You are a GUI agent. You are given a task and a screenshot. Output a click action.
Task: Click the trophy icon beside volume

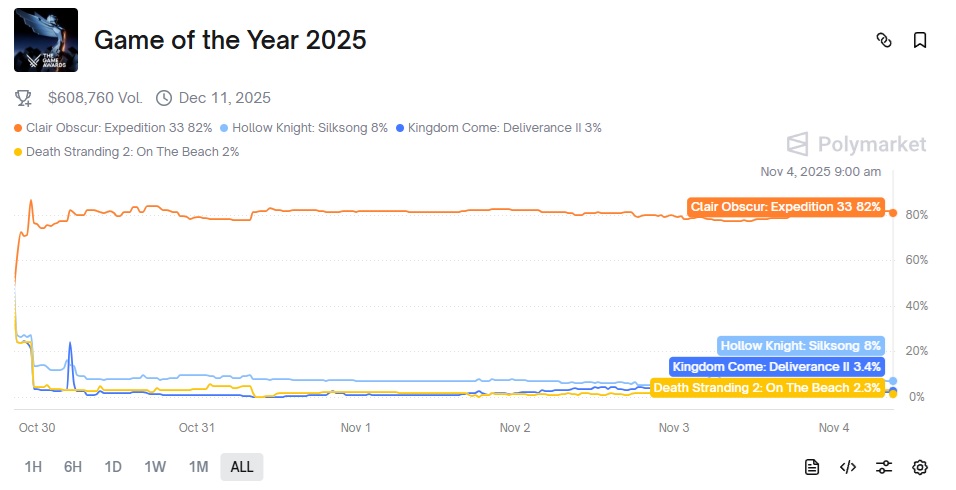(x=23, y=98)
